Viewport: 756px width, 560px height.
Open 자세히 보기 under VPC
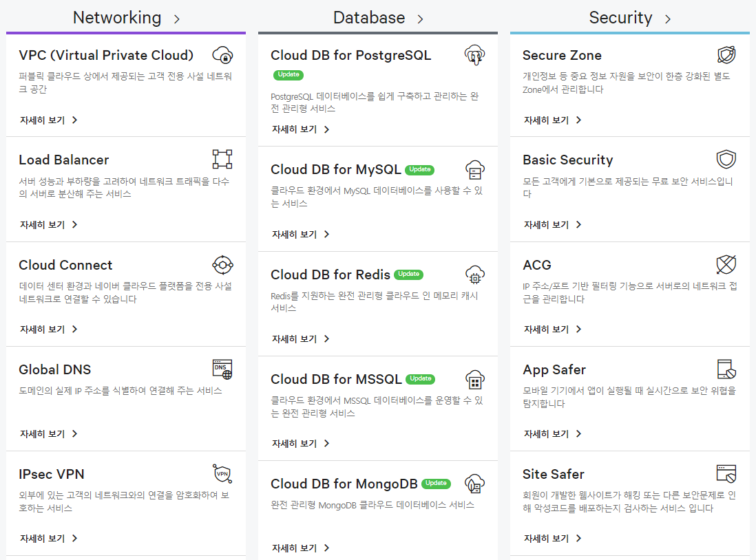pyautogui.click(x=48, y=120)
